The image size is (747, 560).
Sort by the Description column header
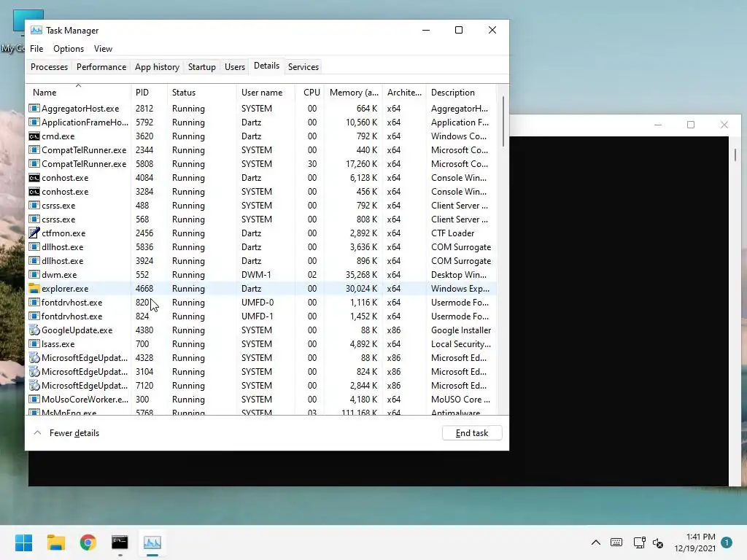461,93
